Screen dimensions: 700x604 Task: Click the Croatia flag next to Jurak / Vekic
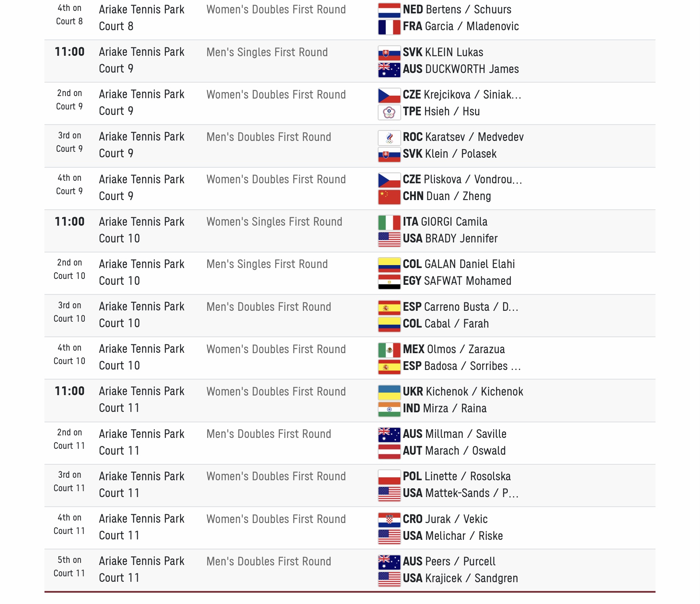(x=389, y=520)
